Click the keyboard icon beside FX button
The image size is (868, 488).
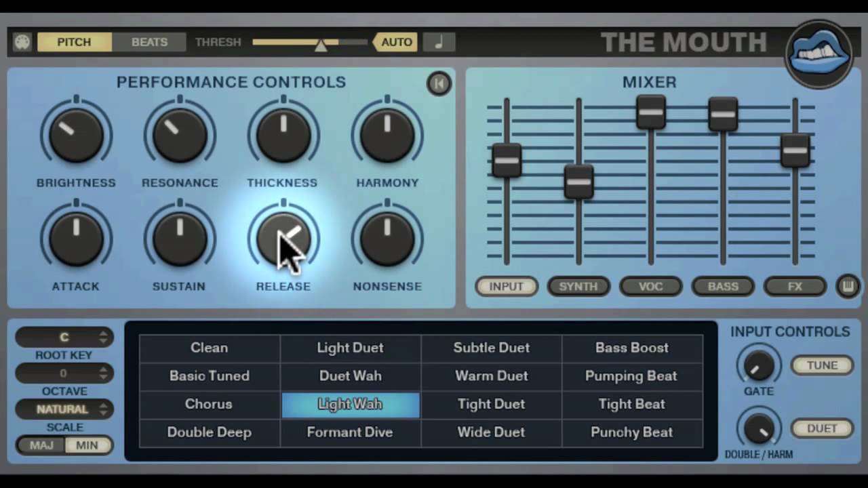point(848,286)
